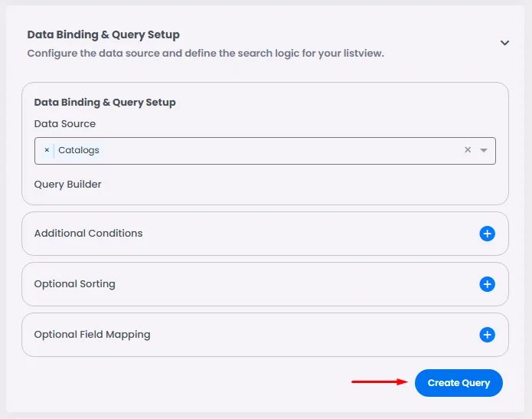The height and width of the screenshot is (419, 532).
Task: Remove the Catalogs tag with its small x
Action: (x=47, y=150)
